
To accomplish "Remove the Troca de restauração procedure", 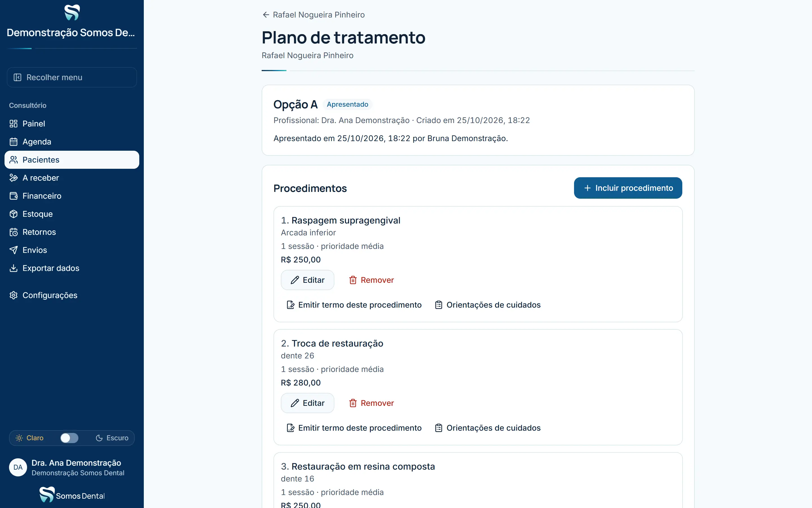I will click(371, 403).
